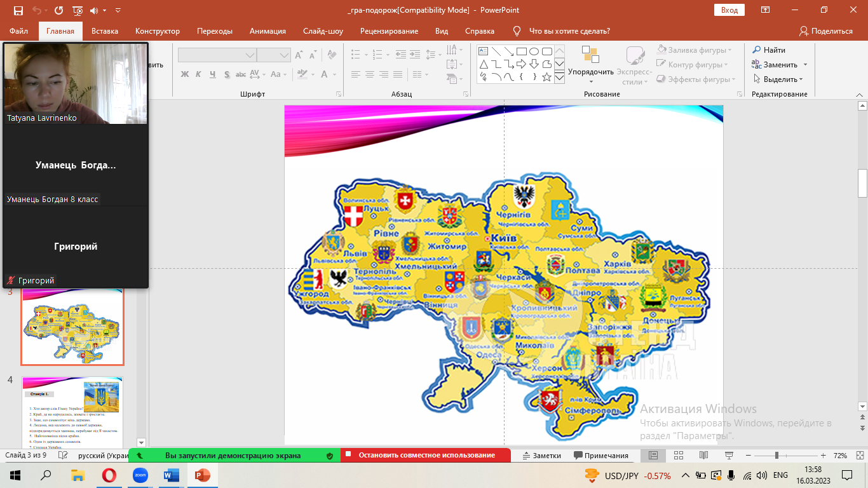This screenshot has width=868, height=488.
Task: Toggle text shadow (S) formatting
Action: click(x=228, y=74)
